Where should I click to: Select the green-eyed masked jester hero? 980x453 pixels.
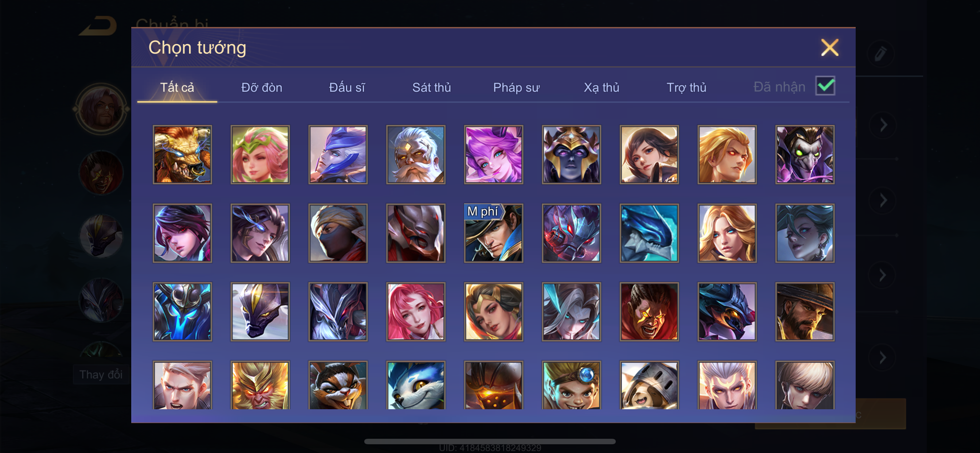[x=805, y=155]
